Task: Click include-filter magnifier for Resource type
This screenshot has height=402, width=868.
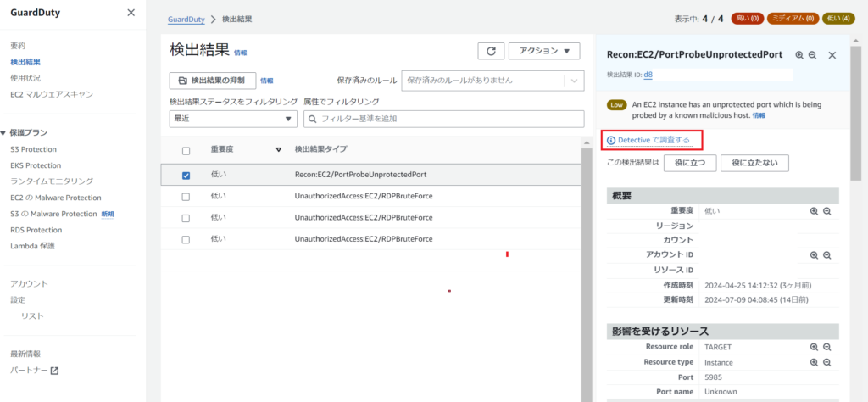Action: pos(814,362)
